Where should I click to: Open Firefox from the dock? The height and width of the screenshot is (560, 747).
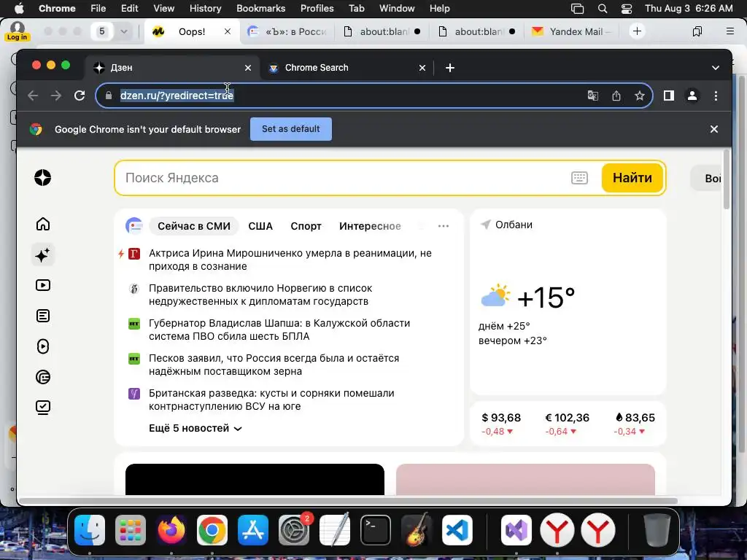pyautogui.click(x=171, y=530)
